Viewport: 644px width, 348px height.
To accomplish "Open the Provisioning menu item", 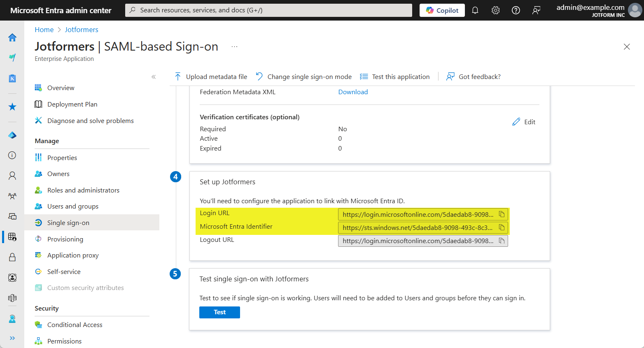I will (65, 239).
